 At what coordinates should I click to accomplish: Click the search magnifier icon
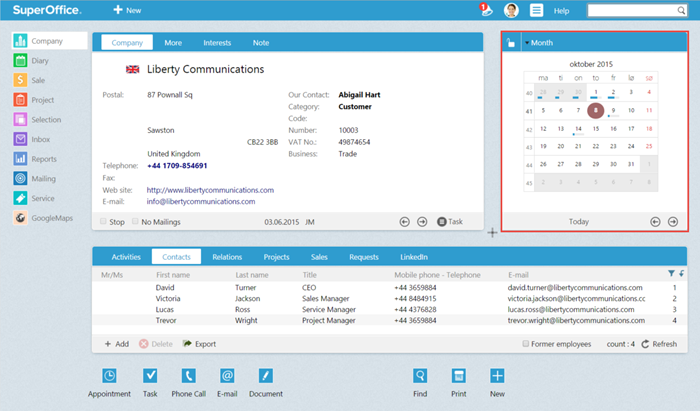(x=681, y=10)
